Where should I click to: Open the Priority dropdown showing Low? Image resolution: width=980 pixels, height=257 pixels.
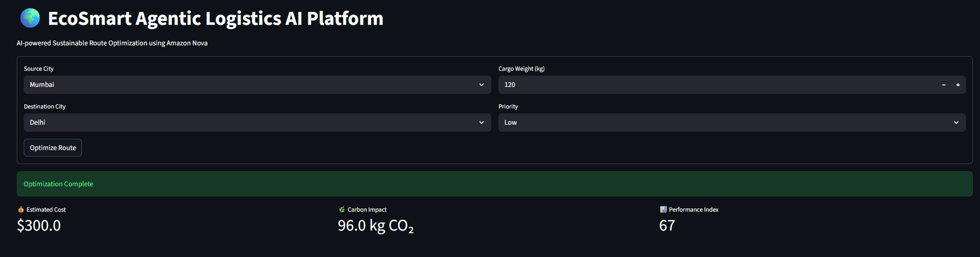pos(732,123)
